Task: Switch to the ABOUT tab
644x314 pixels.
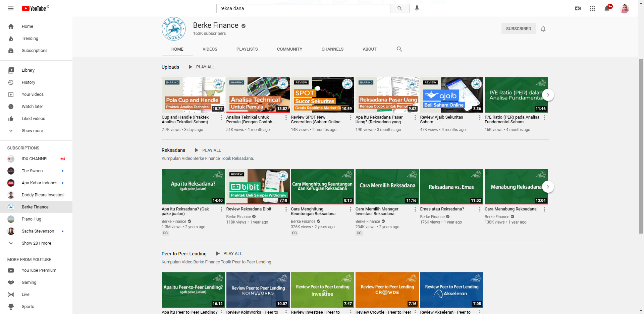Action: (369, 49)
